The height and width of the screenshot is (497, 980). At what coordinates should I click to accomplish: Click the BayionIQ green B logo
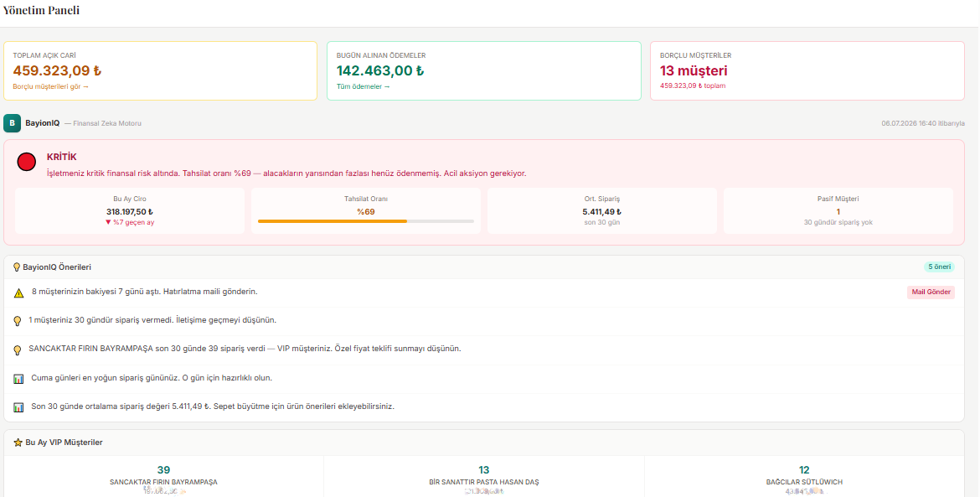point(12,123)
